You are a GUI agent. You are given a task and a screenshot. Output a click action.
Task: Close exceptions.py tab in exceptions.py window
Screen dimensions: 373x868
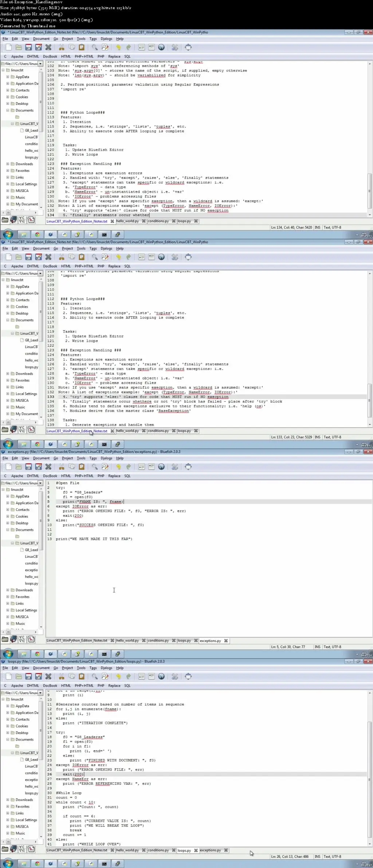pos(226,641)
